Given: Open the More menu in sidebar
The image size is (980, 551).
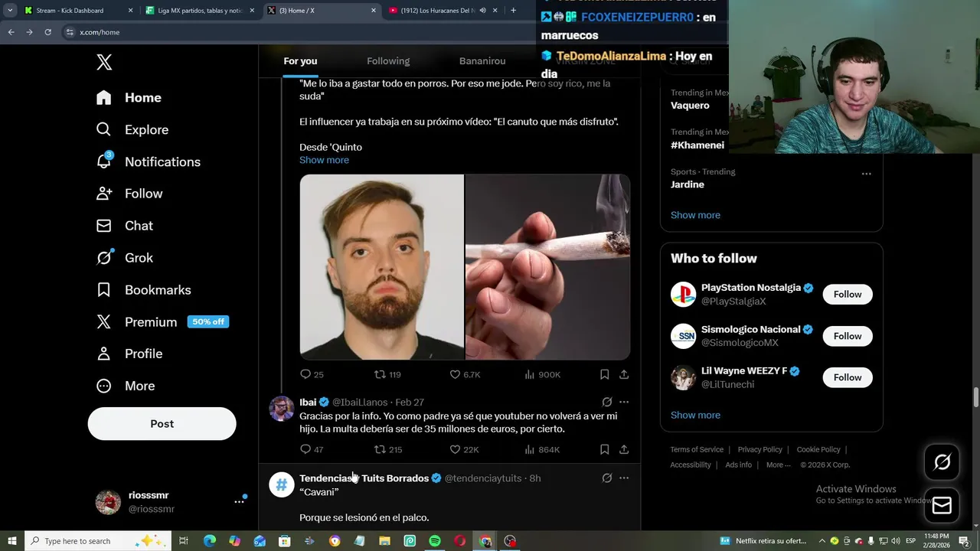Looking at the screenshot, I should point(125,386).
